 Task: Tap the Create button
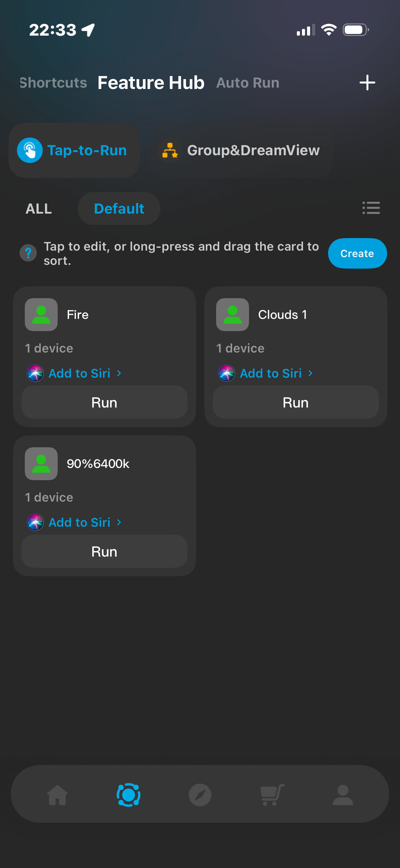tap(357, 253)
